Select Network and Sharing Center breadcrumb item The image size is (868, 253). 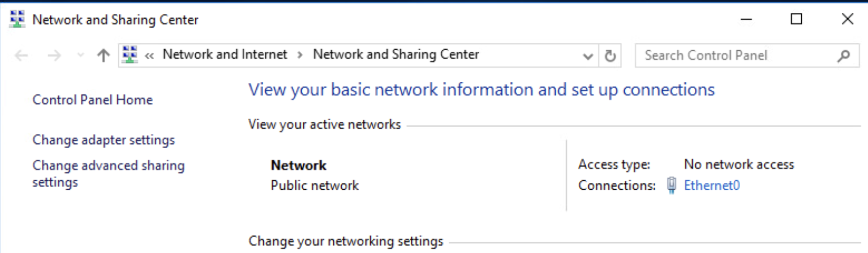tap(396, 55)
